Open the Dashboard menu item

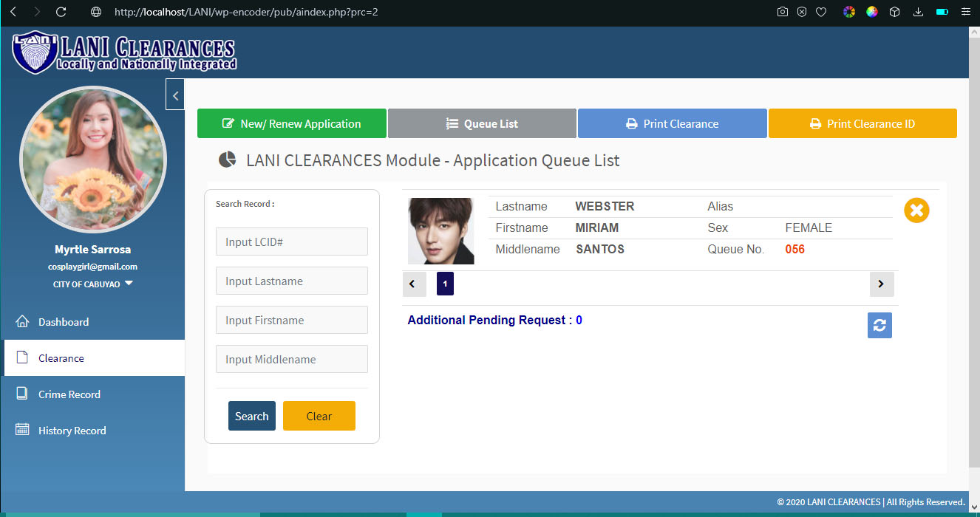click(x=64, y=322)
